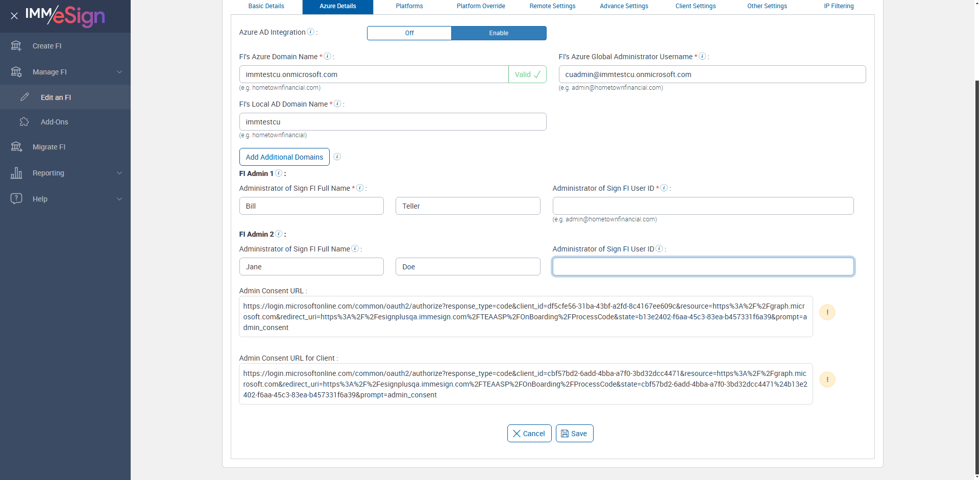Viewport: 980px width, 480px height.
Task: Open Create FI in the sidebar
Action: coord(65,46)
